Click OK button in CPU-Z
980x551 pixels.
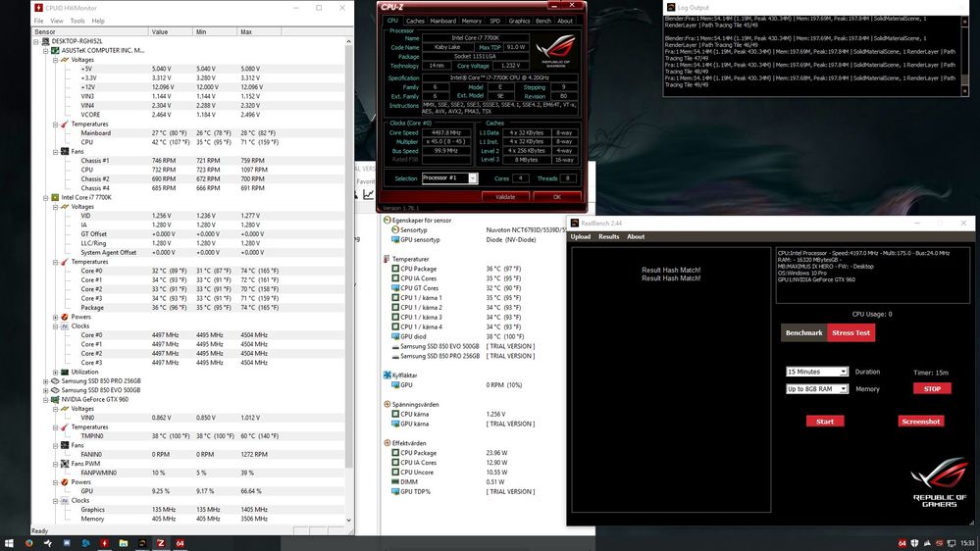coord(557,197)
